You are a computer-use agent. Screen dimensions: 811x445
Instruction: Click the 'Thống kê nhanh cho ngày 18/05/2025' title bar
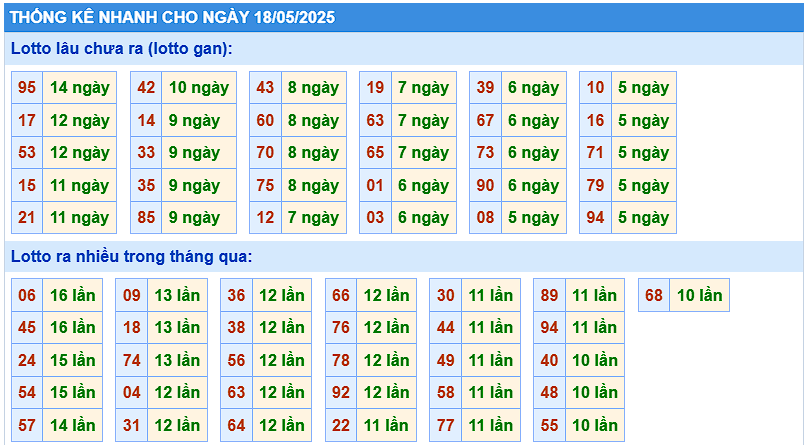point(404,17)
